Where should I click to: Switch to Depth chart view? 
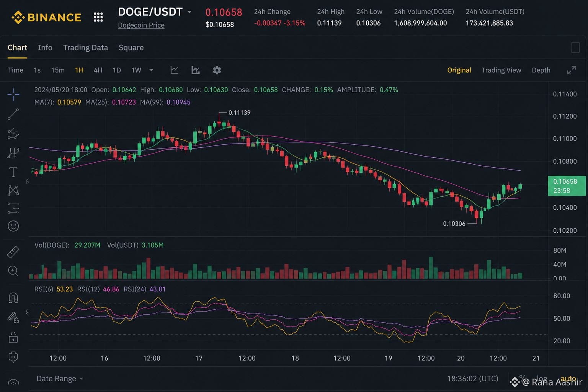[541, 70]
